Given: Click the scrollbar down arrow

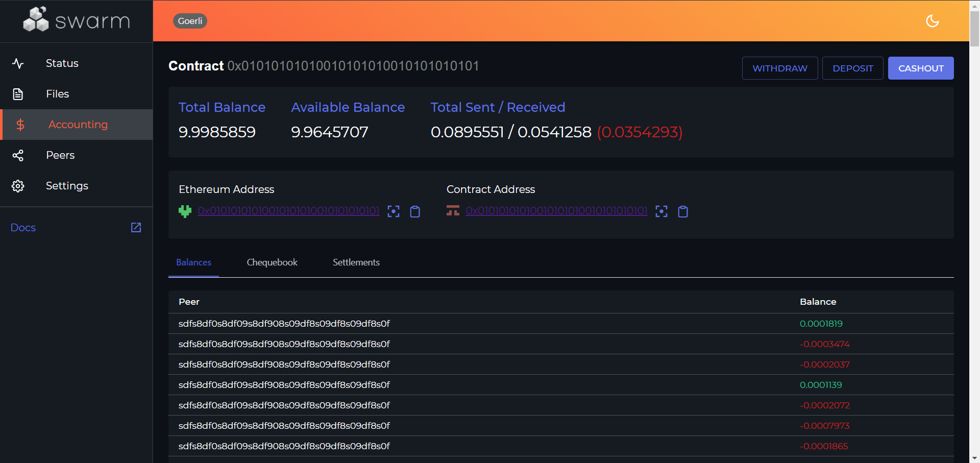Looking at the screenshot, I should [974, 458].
